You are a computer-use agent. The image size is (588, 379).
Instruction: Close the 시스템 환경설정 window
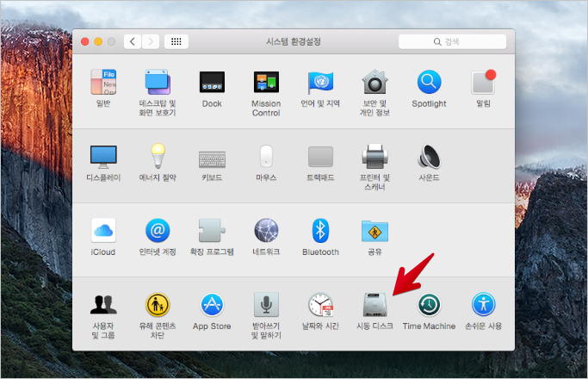point(84,41)
